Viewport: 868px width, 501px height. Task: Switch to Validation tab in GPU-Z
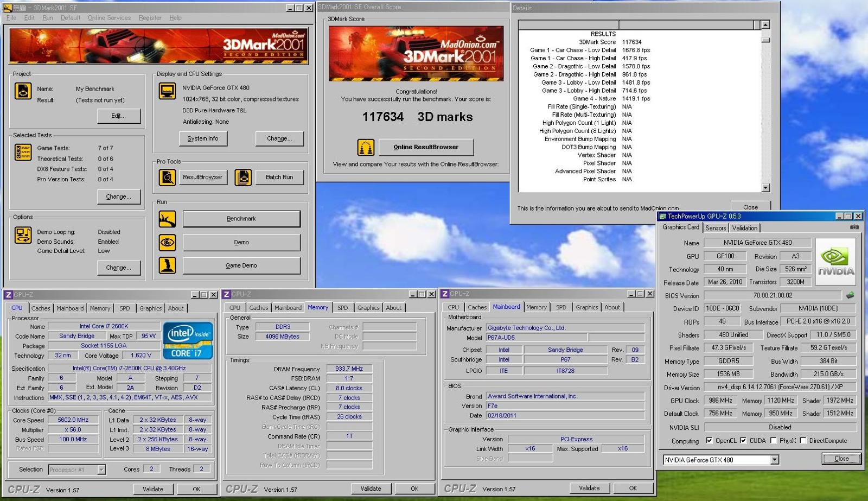(x=744, y=228)
